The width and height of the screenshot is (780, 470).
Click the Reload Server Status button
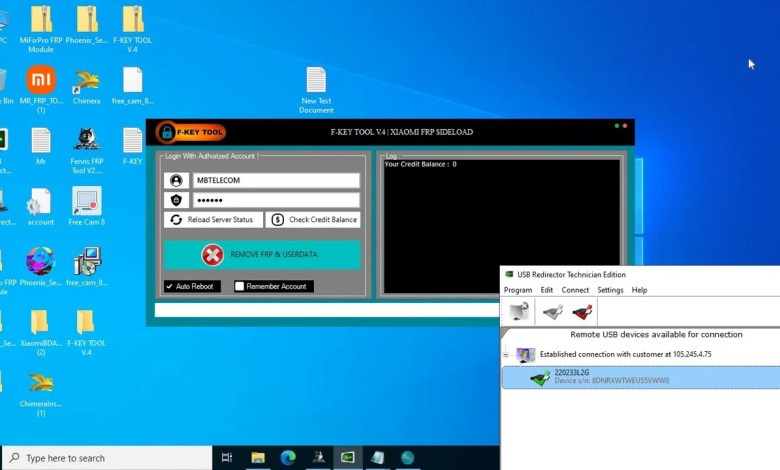click(212, 219)
